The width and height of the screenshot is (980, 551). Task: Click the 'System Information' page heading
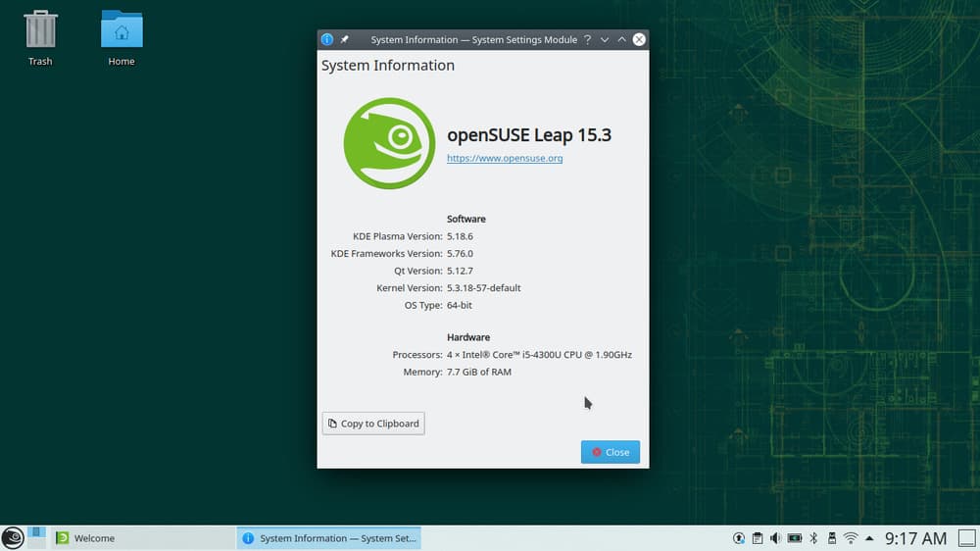pyautogui.click(x=388, y=66)
